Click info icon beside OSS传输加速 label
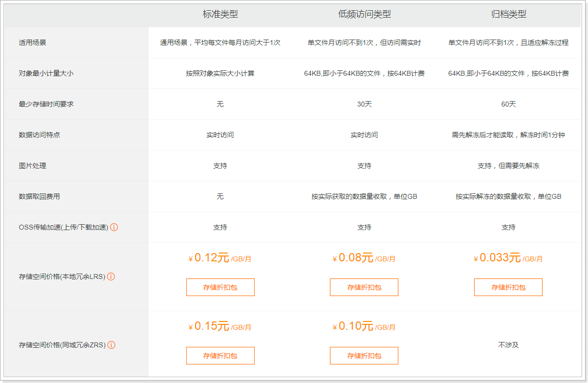This screenshot has width=588, height=383. point(114,227)
